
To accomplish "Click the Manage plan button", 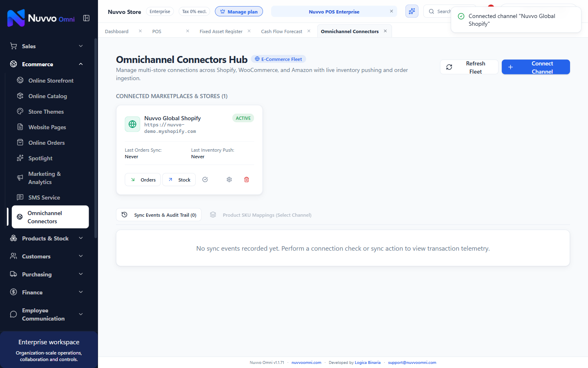I will coord(239,11).
